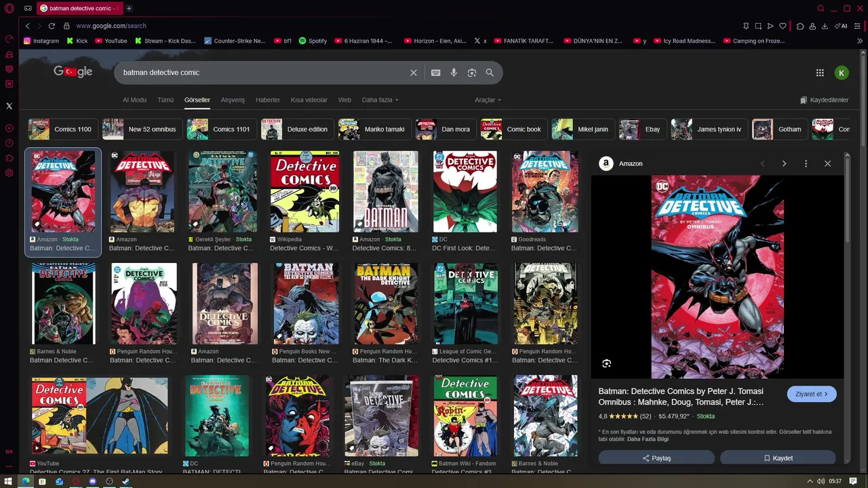Switch to Alışveriş tab

[233, 100]
